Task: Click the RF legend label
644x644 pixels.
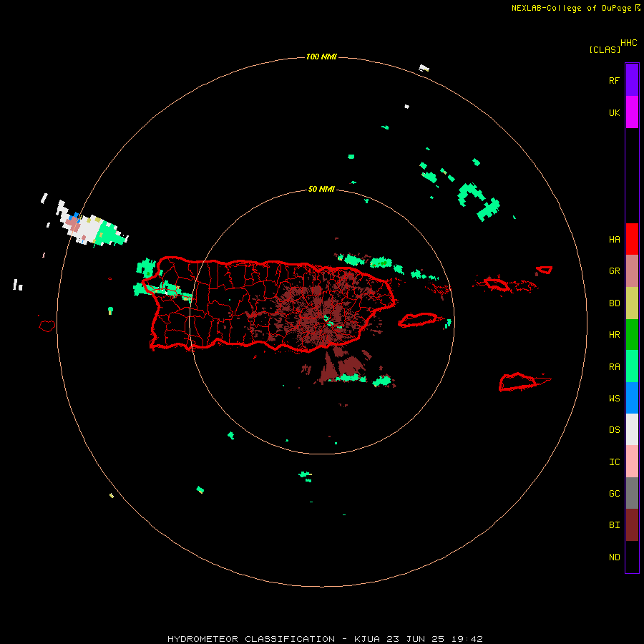Action: point(614,80)
